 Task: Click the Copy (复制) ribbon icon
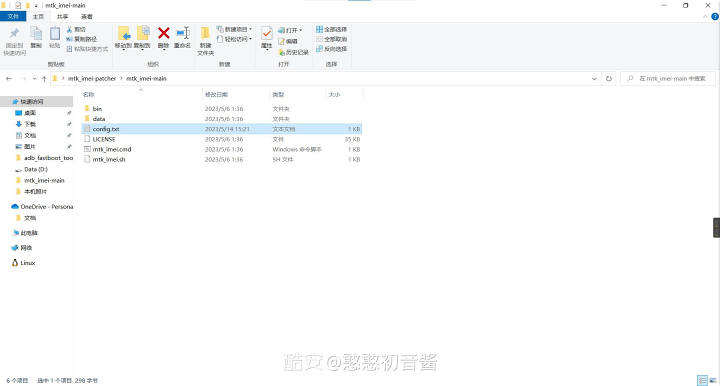[x=36, y=34]
